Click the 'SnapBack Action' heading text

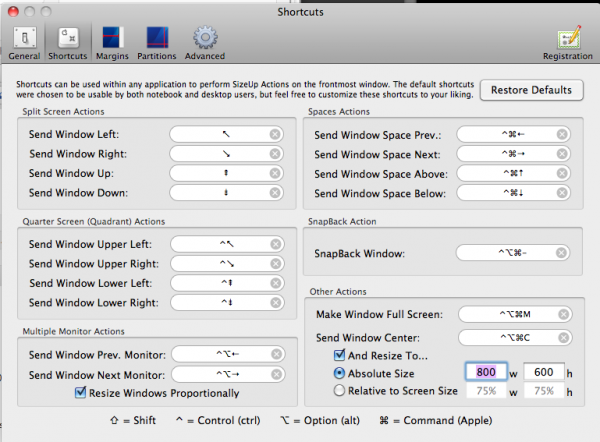[x=342, y=222]
